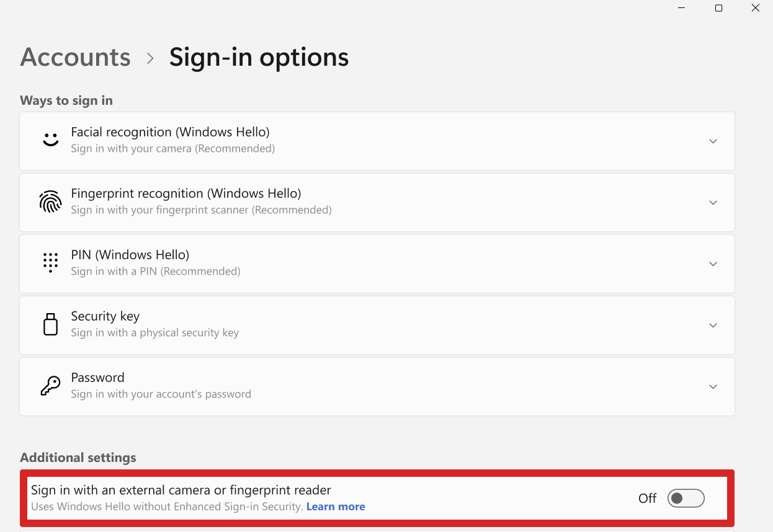
Task: Expand the Fingerprint recognition chevron
Action: point(713,203)
